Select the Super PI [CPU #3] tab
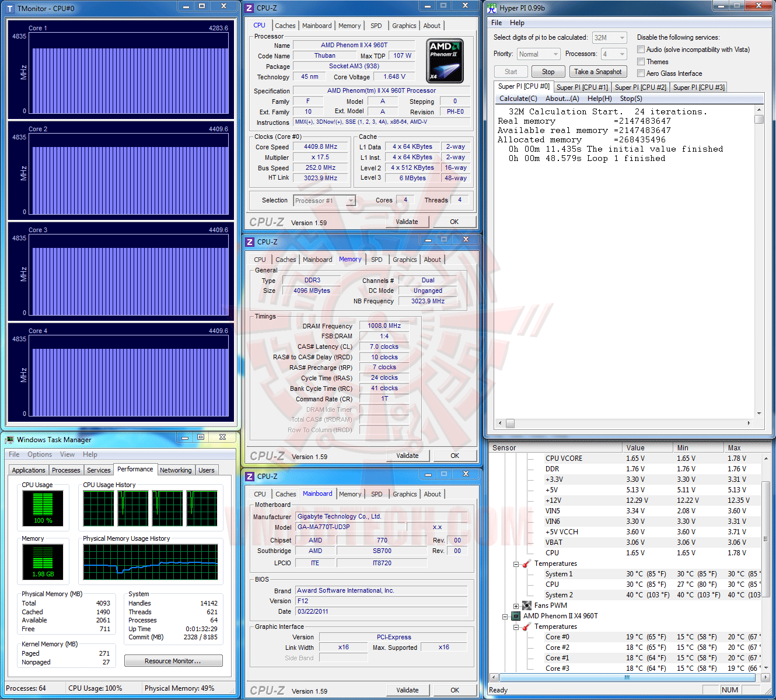The width and height of the screenshot is (776, 700). tap(699, 87)
